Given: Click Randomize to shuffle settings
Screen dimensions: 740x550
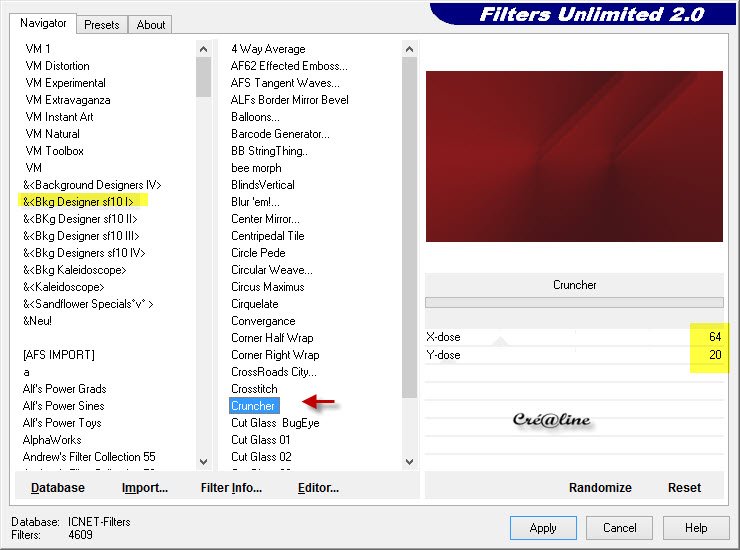Looking at the screenshot, I should point(600,488).
